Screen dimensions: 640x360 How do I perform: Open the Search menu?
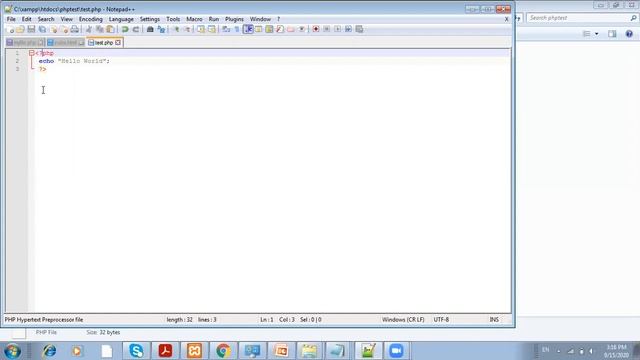pyautogui.click(x=46, y=19)
